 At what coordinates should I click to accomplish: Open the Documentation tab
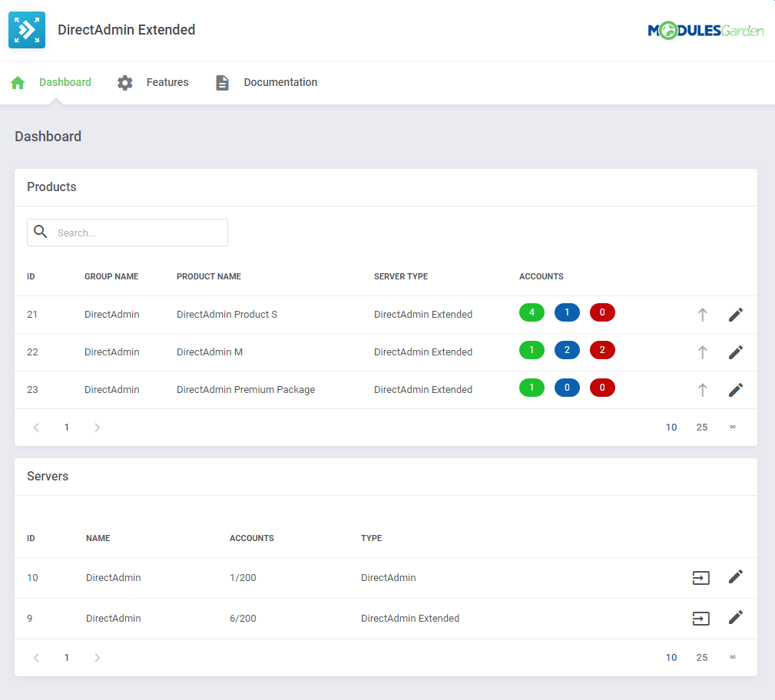(x=280, y=82)
